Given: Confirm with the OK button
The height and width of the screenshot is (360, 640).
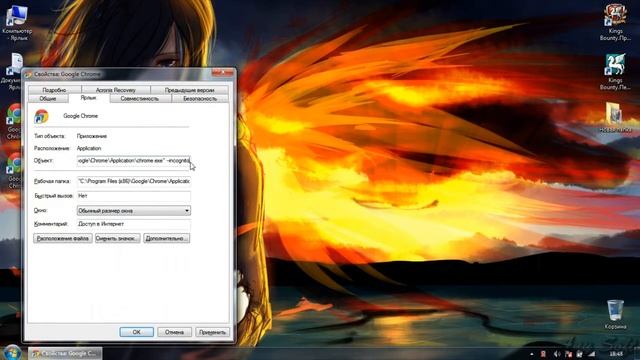Looking at the screenshot, I should pyautogui.click(x=137, y=332).
